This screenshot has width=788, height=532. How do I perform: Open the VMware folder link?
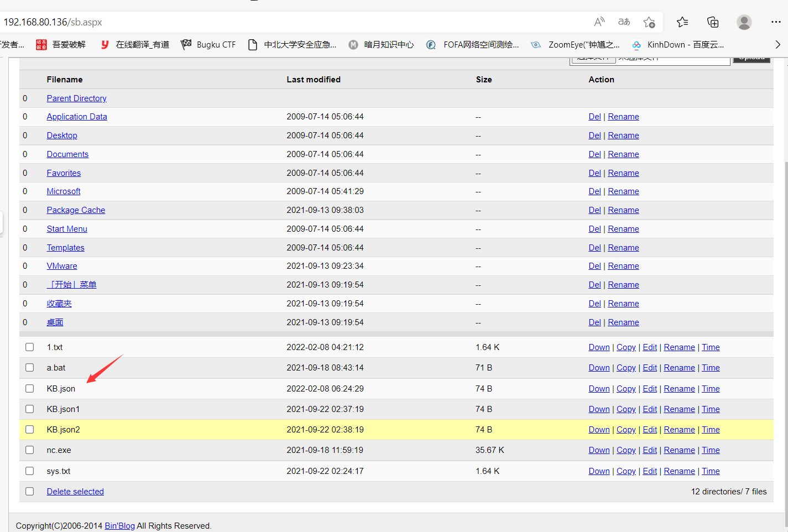pos(62,266)
